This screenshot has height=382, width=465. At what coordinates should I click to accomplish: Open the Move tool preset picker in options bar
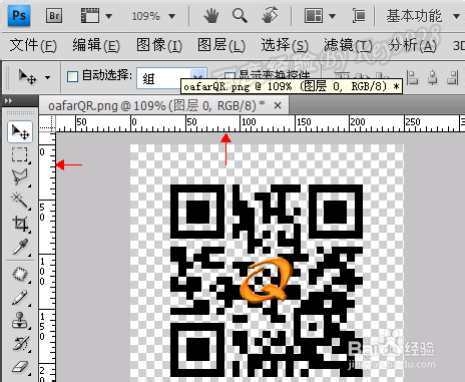coord(27,77)
